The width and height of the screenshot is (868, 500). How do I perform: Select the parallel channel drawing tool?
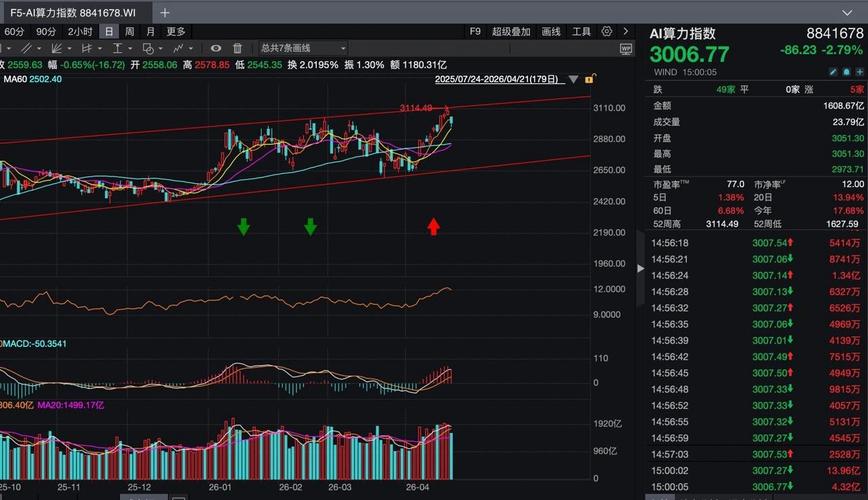pyautogui.click(x=87, y=48)
